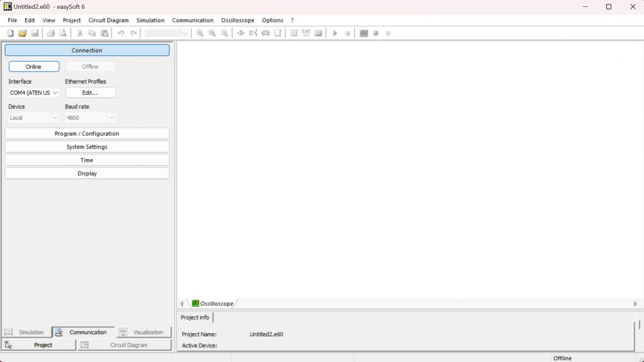Viewport: 644px width, 362px height.
Task: Switch to the Project info tab
Action: coord(194,317)
